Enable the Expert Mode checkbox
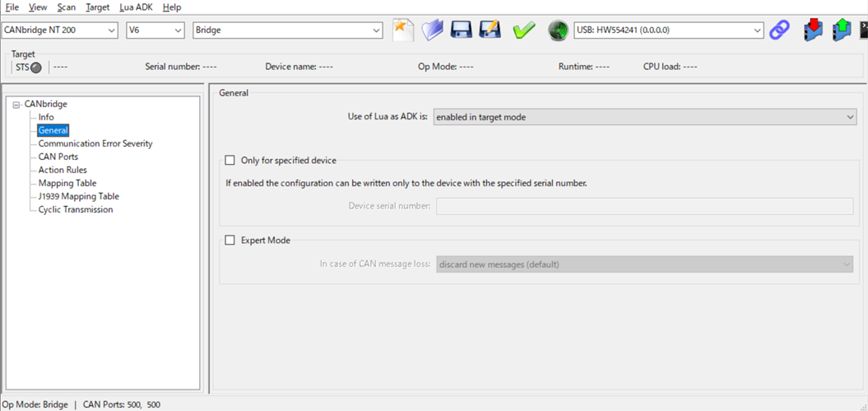Screen dimensions: 868x411 coord(230,241)
